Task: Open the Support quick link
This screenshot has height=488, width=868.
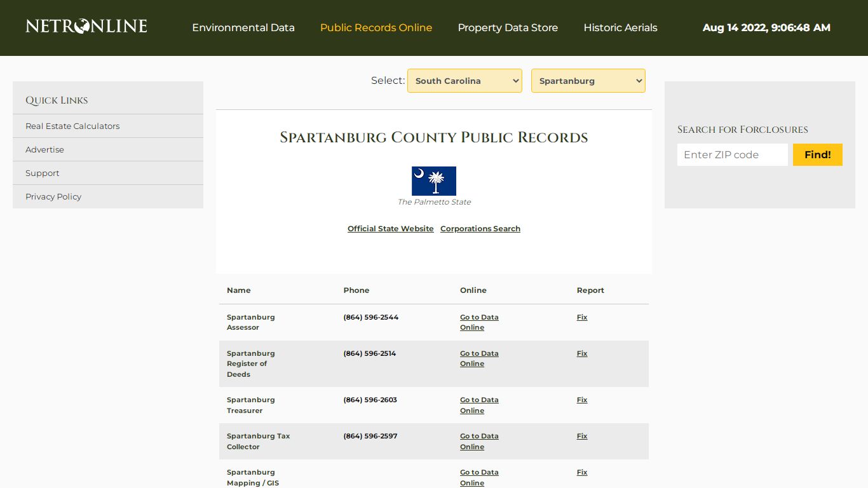Action: 42,173
